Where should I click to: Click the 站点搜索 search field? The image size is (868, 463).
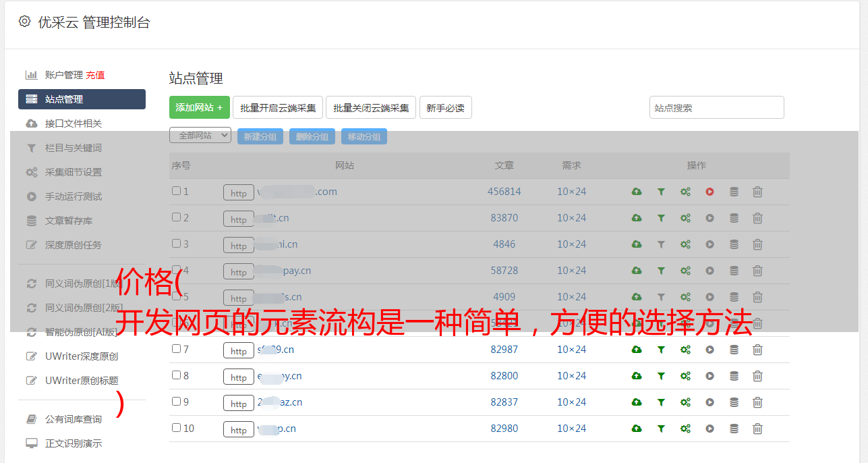(716, 107)
